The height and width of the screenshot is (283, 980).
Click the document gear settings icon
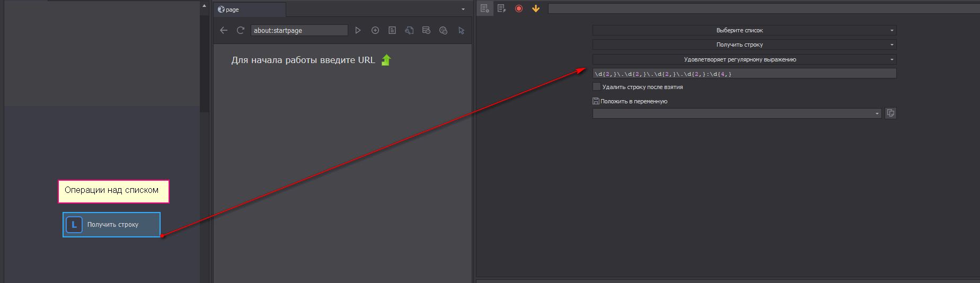(484, 8)
